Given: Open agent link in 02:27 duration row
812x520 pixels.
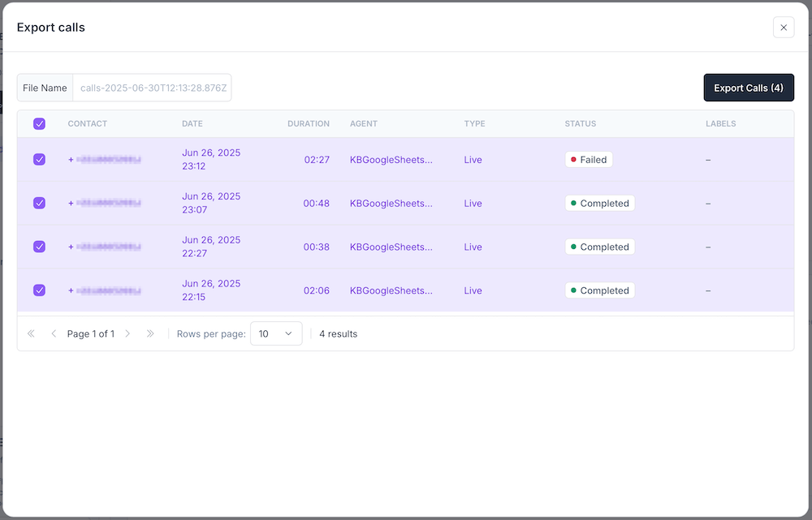Looking at the screenshot, I should [x=391, y=160].
